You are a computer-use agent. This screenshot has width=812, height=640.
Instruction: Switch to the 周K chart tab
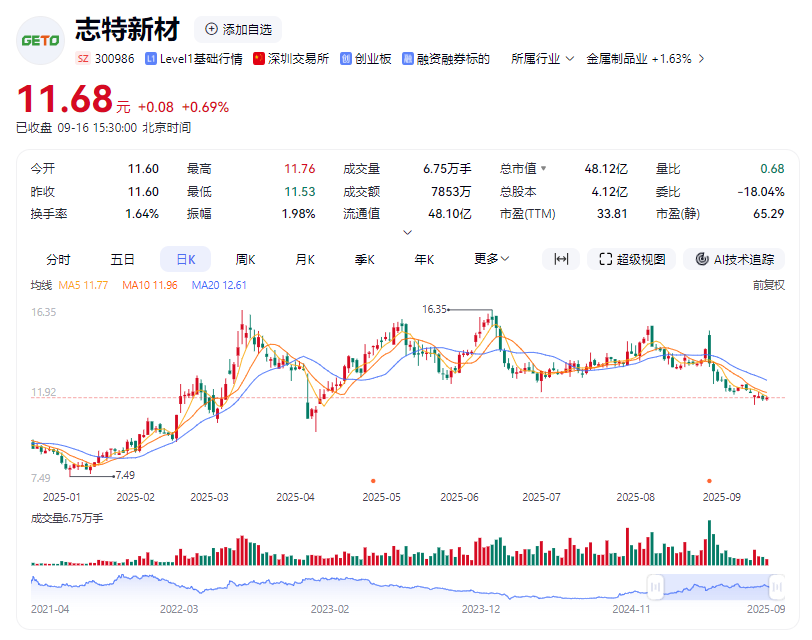point(245,259)
